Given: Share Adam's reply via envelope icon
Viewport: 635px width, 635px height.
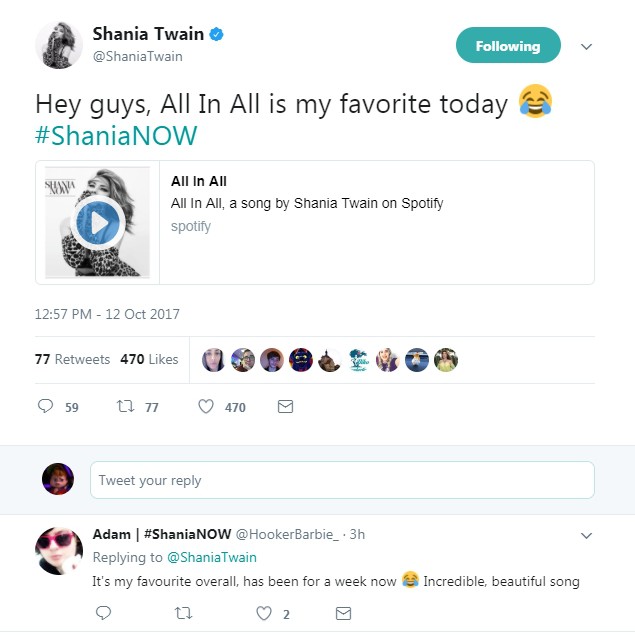Looking at the screenshot, I should click(x=342, y=612).
